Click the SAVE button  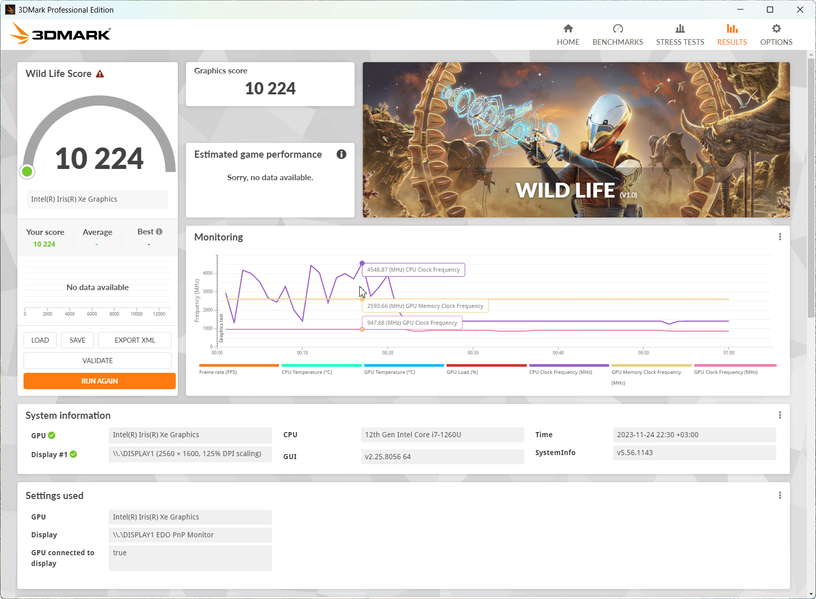pos(77,340)
